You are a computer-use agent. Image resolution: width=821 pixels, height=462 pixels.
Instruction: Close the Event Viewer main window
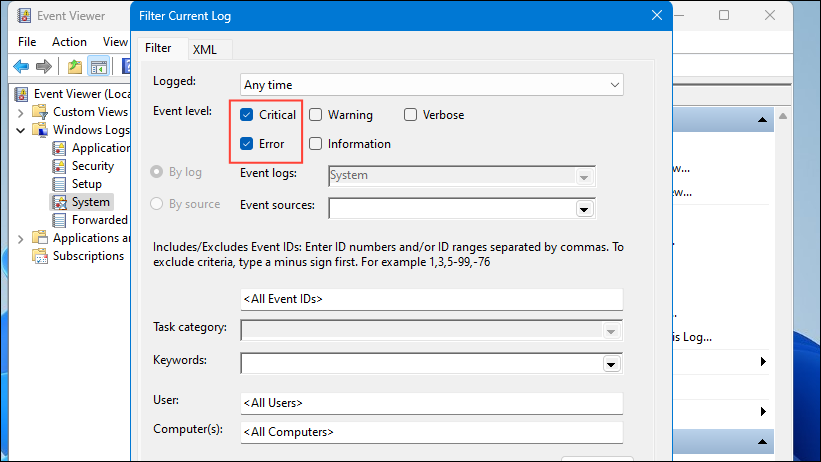pos(770,16)
